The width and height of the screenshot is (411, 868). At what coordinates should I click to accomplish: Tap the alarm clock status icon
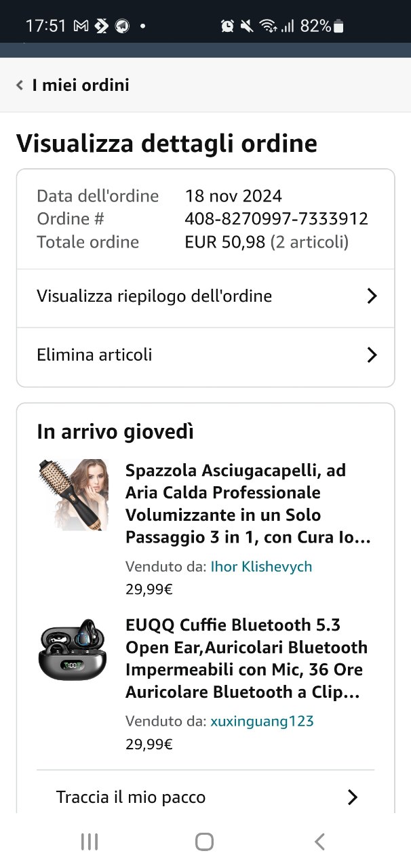coord(227,26)
